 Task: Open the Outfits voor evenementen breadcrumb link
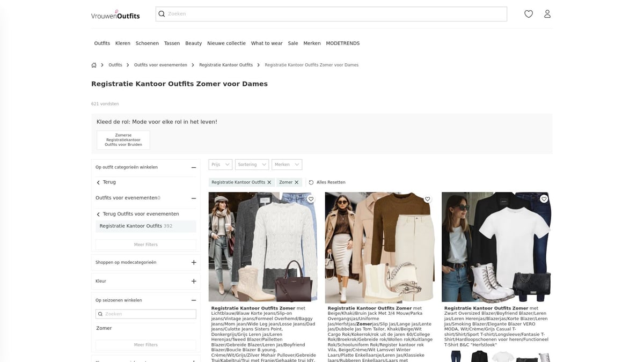(160, 64)
